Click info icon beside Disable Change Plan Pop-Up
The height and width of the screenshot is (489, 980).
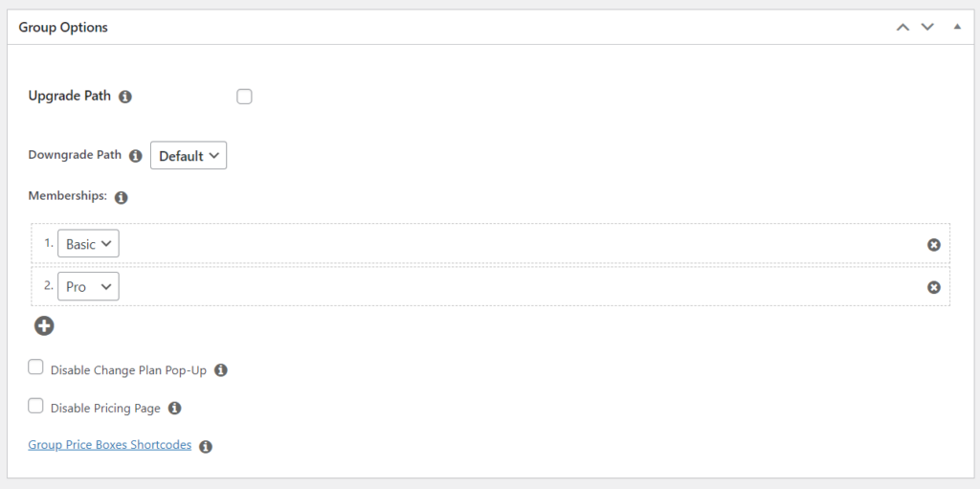click(x=221, y=370)
